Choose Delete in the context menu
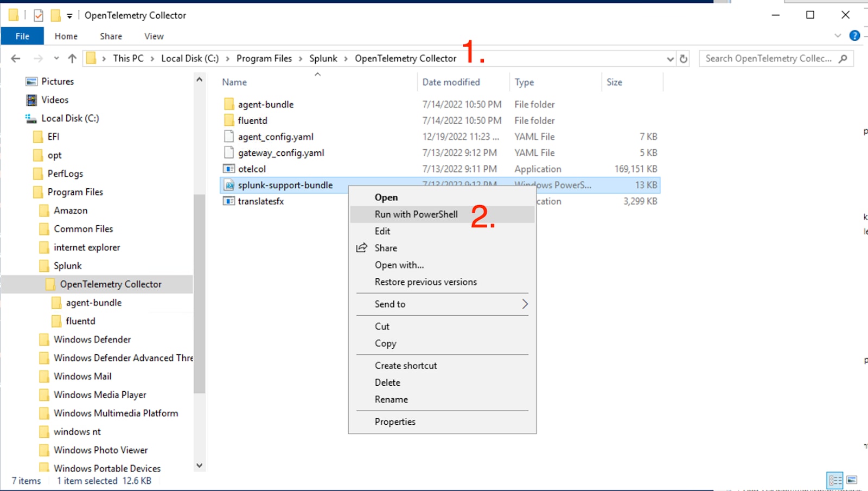Image resolution: width=868 pixels, height=491 pixels. click(442, 382)
